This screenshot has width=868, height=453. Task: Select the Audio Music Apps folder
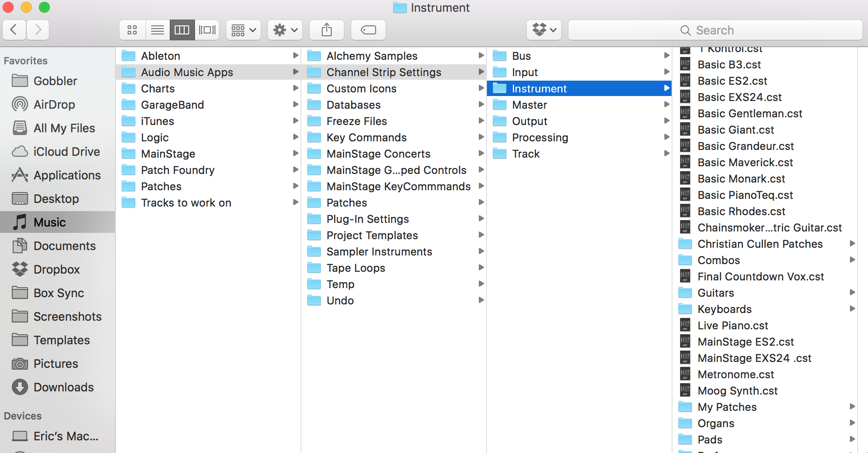click(208, 72)
